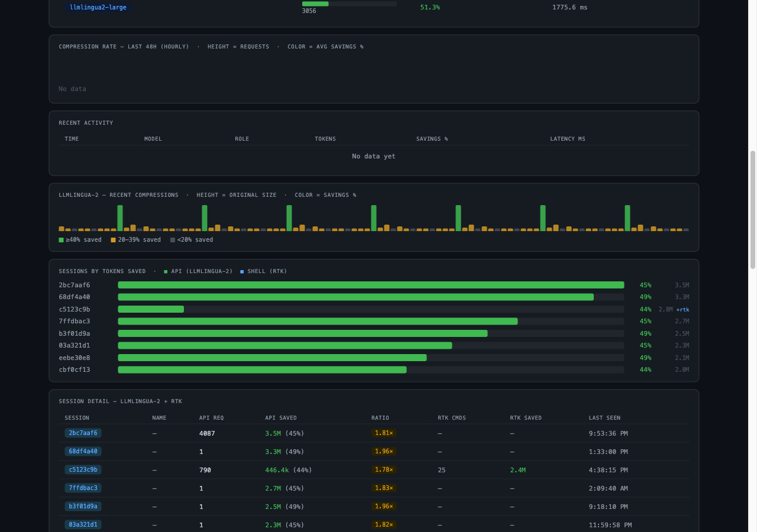Click the No data yet message

[374, 157]
